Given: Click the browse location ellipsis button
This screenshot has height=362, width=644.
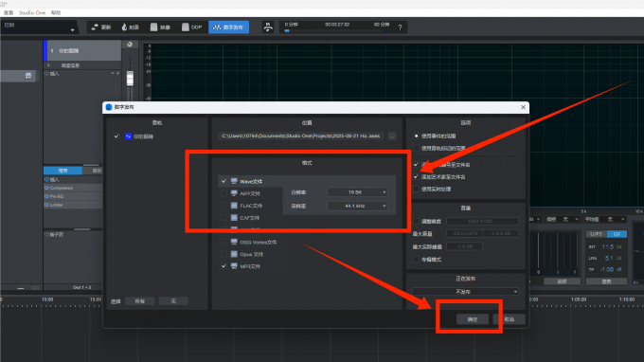Looking at the screenshot, I should click(392, 136).
